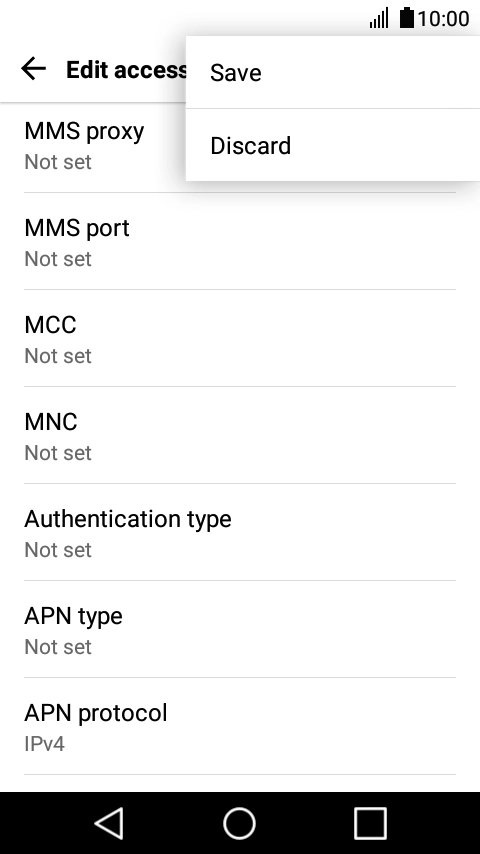Open the MMS port setting
Image resolution: width=480 pixels, height=854 pixels.
coord(240,241)
